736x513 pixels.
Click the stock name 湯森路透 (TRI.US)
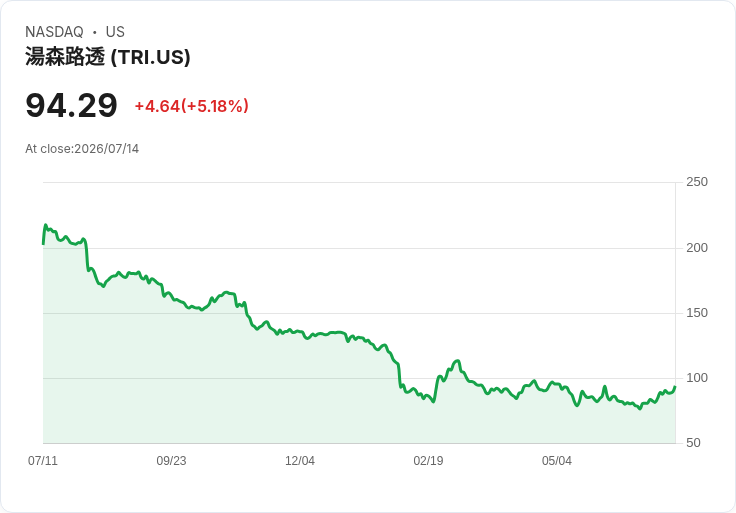tap(107, 57)
